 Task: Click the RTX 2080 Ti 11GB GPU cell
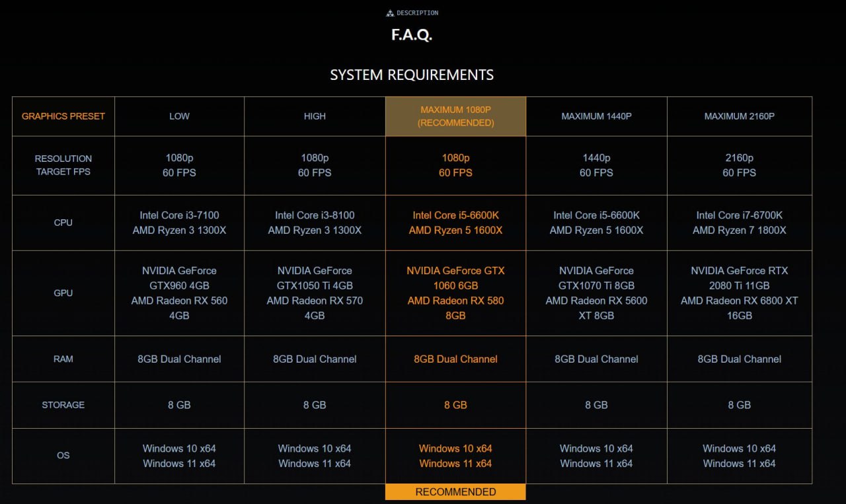pos(739,293)
